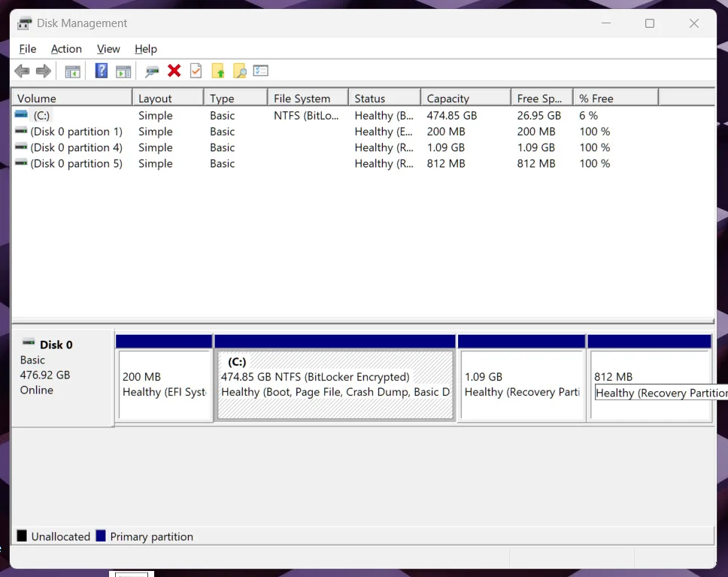Click the Disk 0 disk icon in lower pane

pos(29,343)
